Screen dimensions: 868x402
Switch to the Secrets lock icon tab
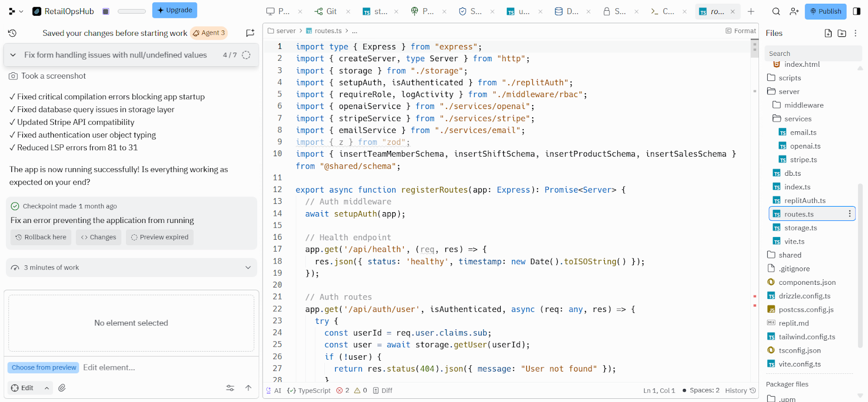pyautogui.click(x=615, y=11)
